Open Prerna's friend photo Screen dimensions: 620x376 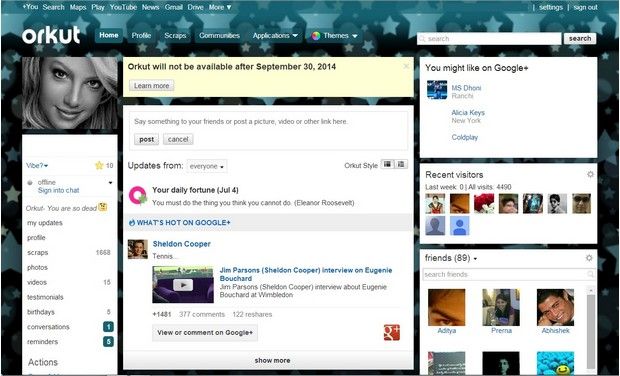click(x=501, y=307)
